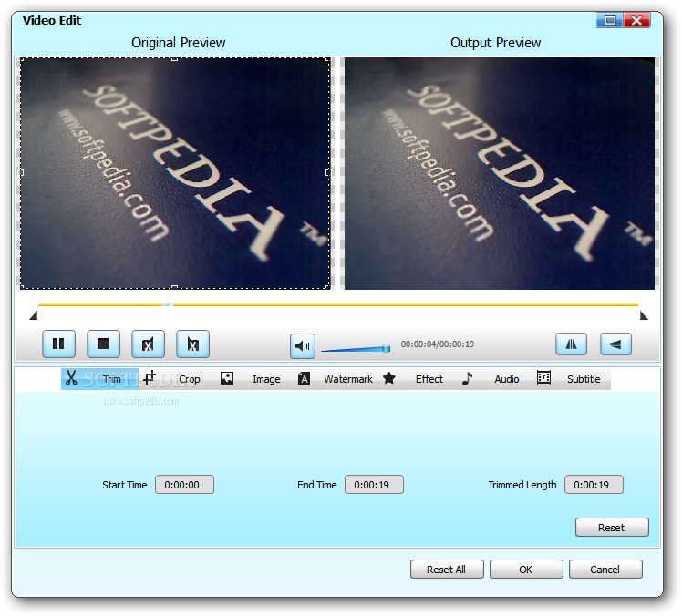Pause the video playback
The image size is (682, 616).
click(x=58, y=344)
